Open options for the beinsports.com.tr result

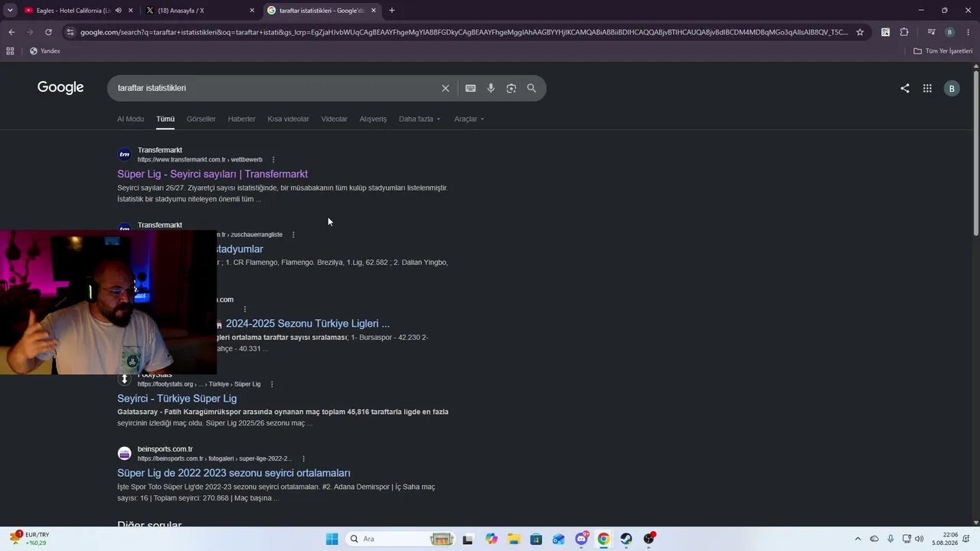coord(303,459)
